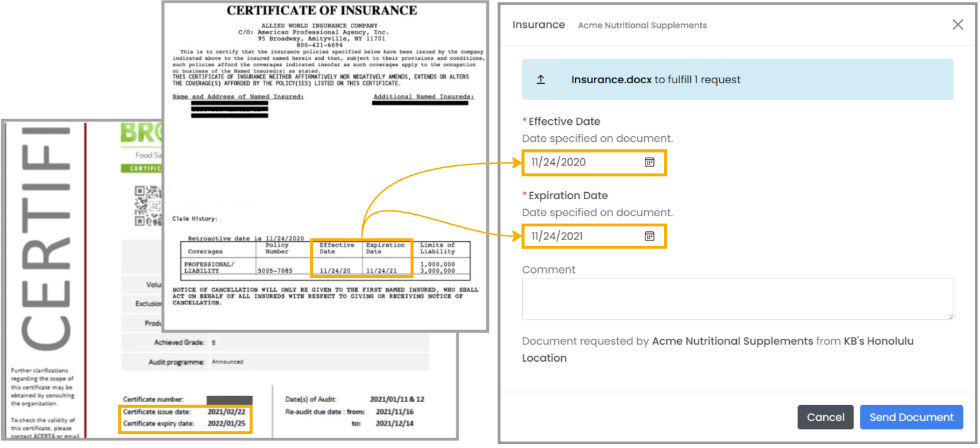Click the Certificate of Insurance heading
This screenshot has height=448, width=980.
[x=322, y=11]
